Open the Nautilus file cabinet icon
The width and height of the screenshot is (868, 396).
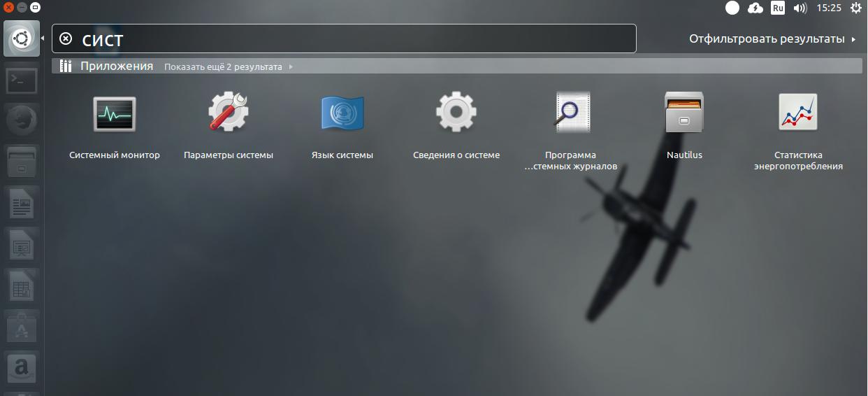pyautogui.click(x=684, y=112)
